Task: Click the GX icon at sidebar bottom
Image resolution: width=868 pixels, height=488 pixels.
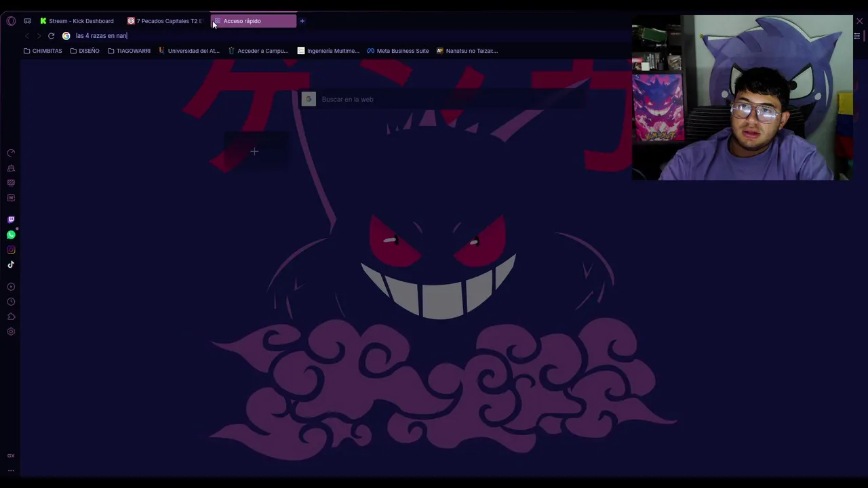Action: [x=11, y=455]
